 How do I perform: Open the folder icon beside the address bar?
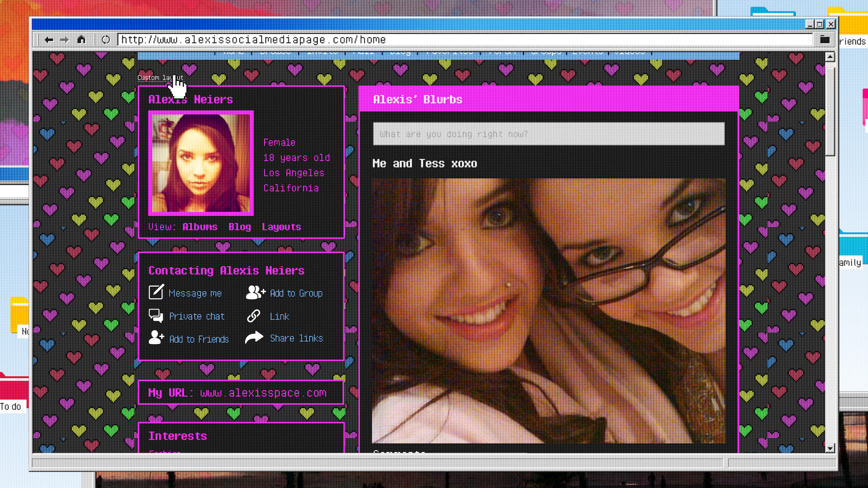(x=825, y=40)
